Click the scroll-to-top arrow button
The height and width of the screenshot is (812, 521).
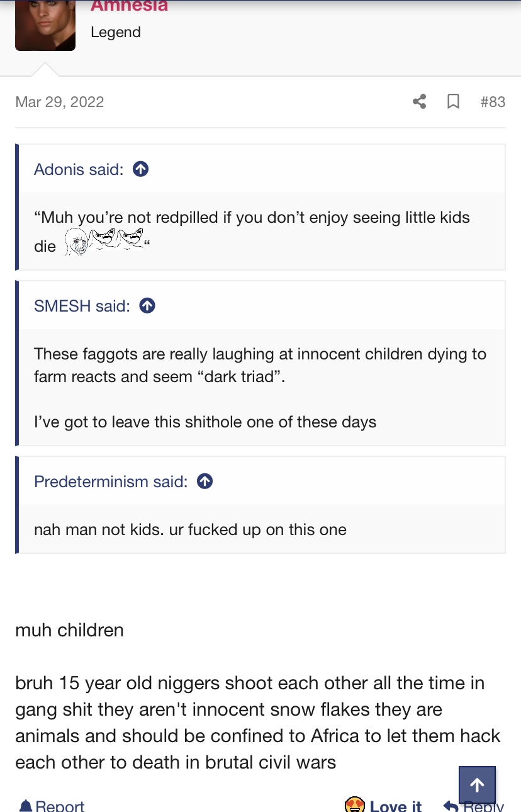pos(477,784)
